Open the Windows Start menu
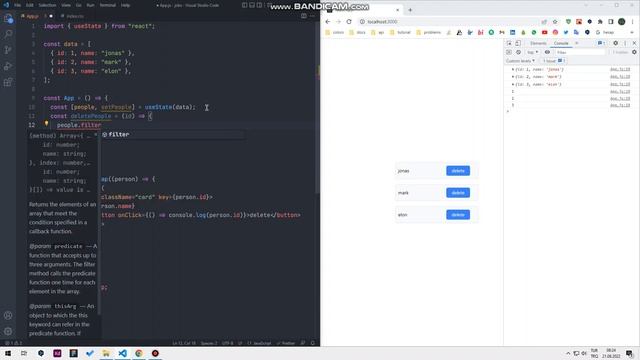The width and height of the screenshot is (640, 360). pyautogui.click(x=8, y=353)
